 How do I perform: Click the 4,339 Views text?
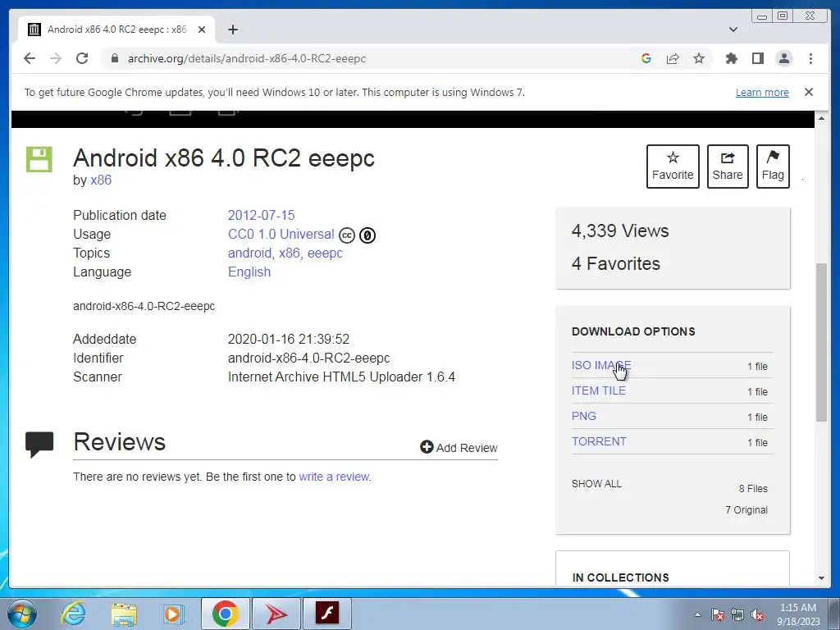(620, 231)
